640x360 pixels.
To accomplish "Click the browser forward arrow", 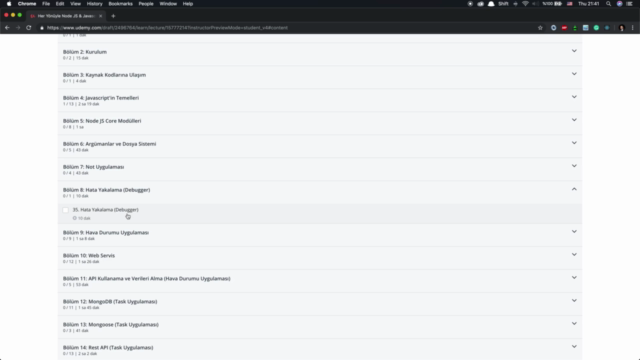I will click(18, 28).
